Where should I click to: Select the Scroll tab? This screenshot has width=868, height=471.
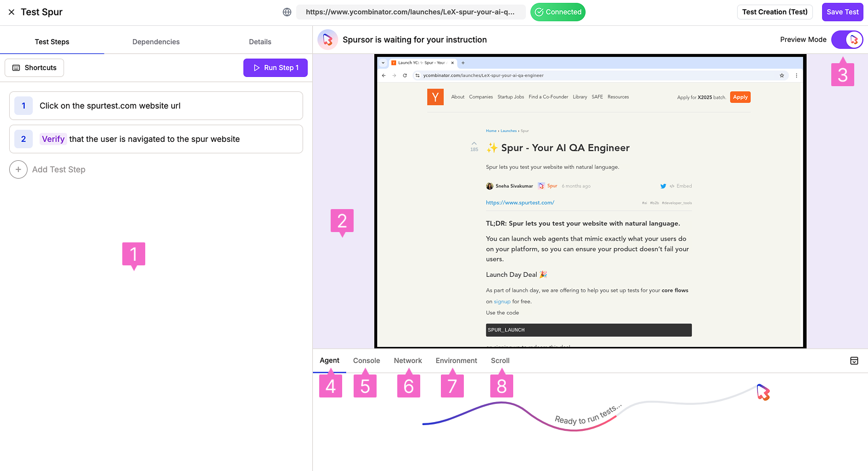[x=500, y=361]
